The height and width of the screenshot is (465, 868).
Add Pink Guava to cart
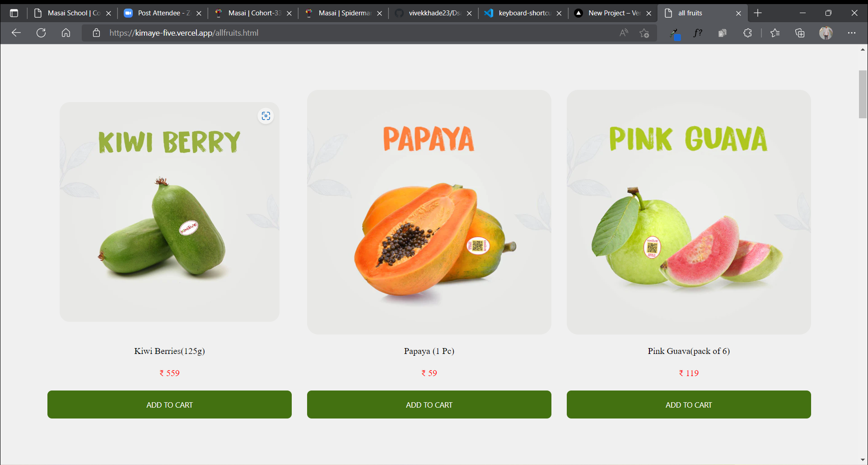(689, 405)
